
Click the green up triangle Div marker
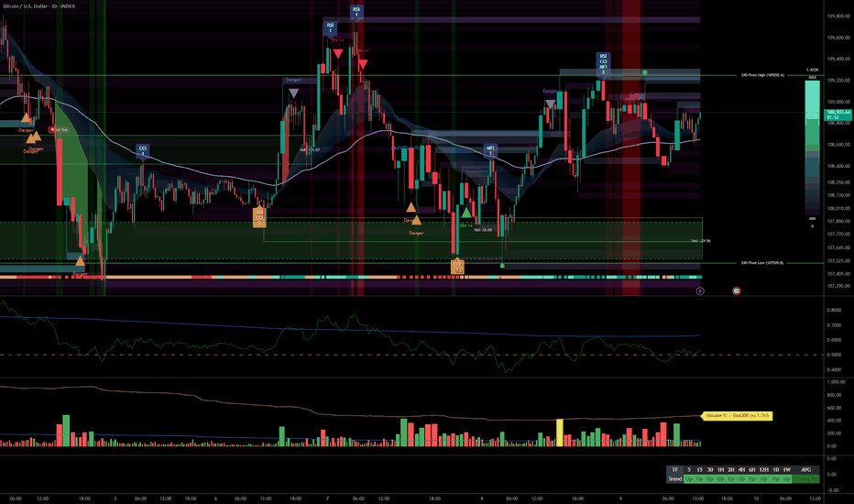[x=466, y=213]
